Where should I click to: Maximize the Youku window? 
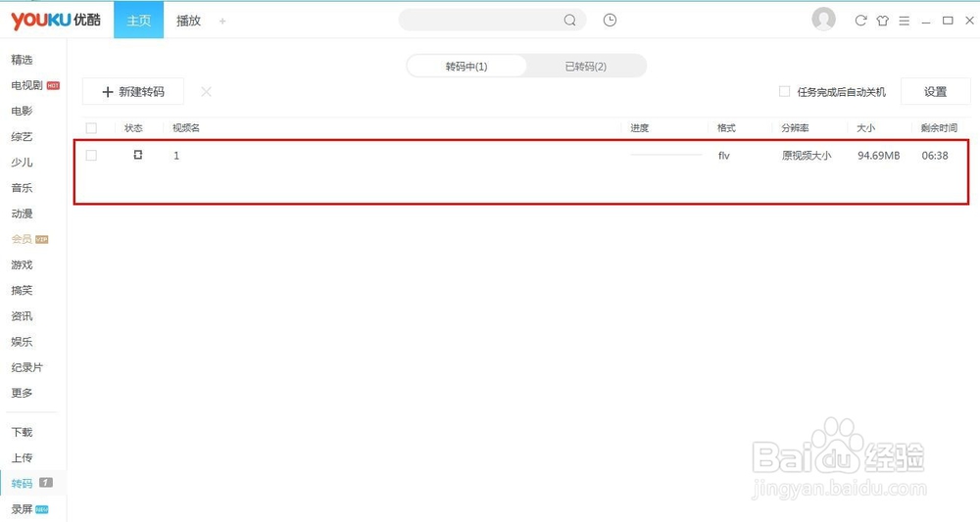pyautogui.click(x=948, y=21)
